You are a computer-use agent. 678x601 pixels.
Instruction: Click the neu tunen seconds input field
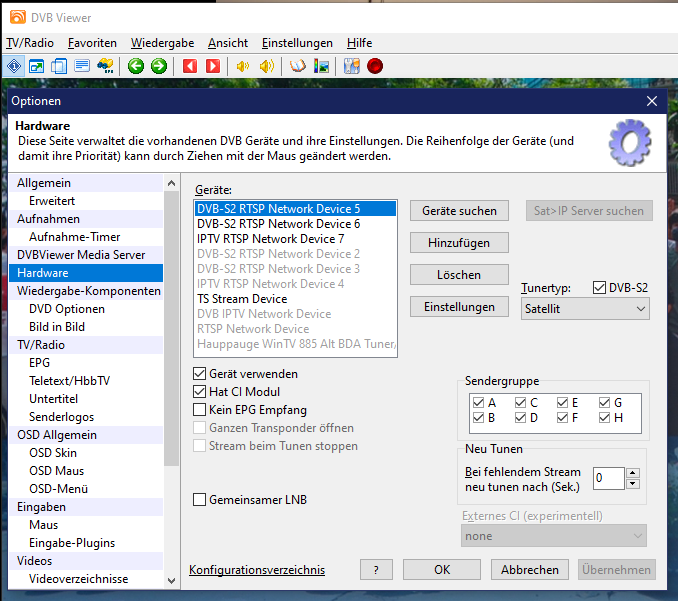coord(608,478)
